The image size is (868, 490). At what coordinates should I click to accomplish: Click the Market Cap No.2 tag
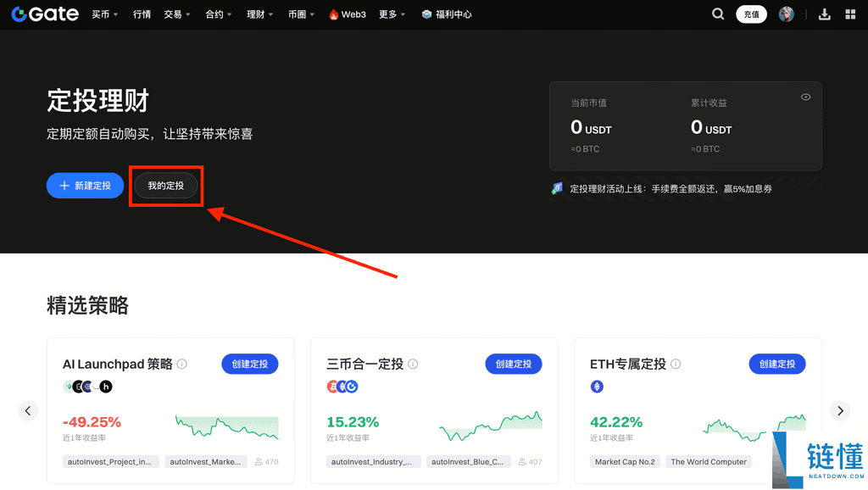[625, 461]
